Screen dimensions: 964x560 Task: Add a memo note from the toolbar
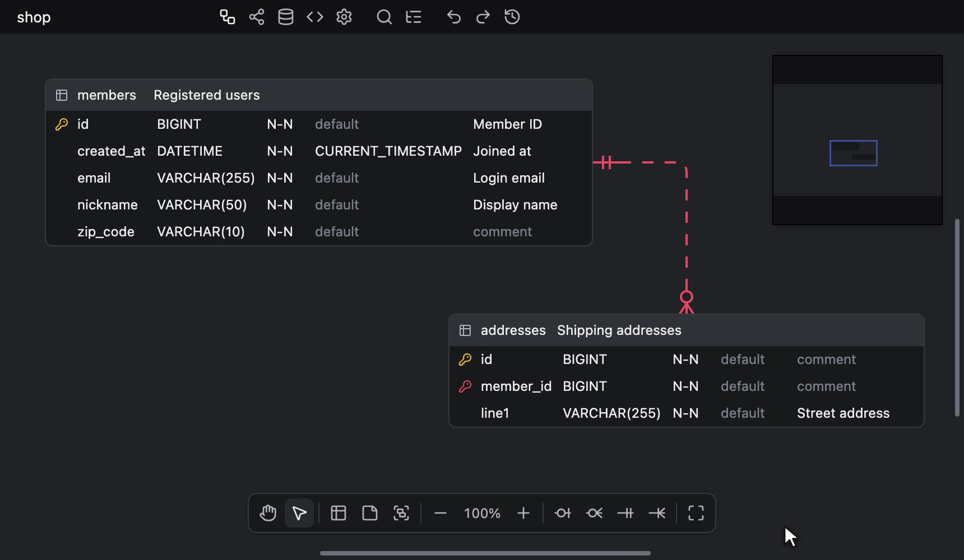tap(370, 513)
